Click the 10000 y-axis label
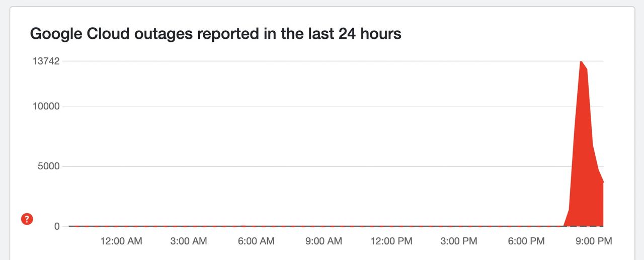644x260 pixels. 46,106
